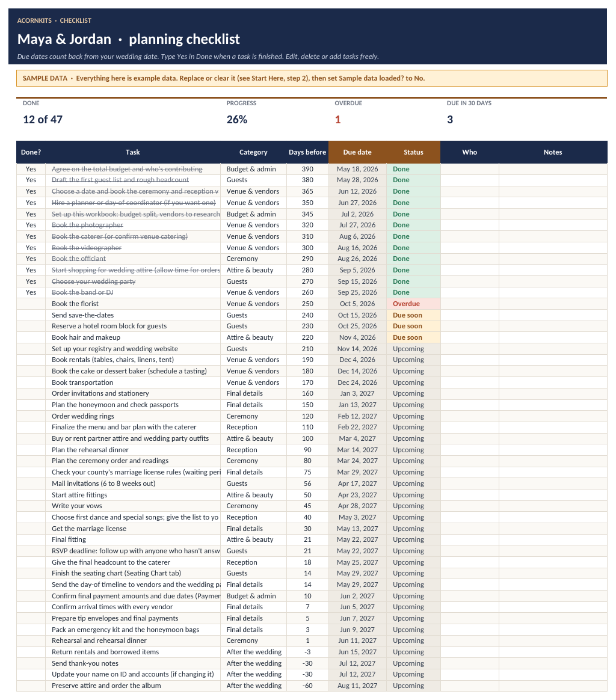616x700 pixels.
Task: Click the Who cell for 'Book the florist'
Action: coord(469,304)
